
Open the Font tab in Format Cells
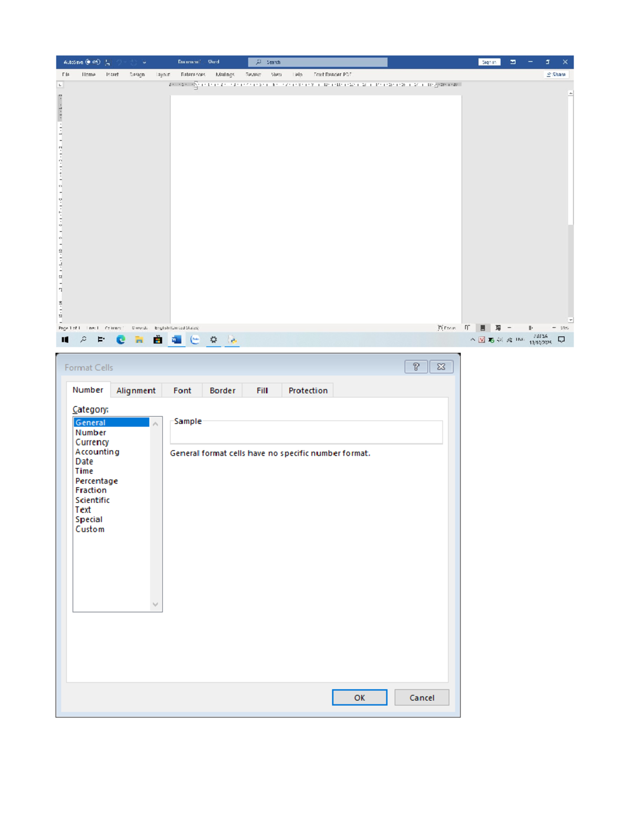tap(182, 391)
